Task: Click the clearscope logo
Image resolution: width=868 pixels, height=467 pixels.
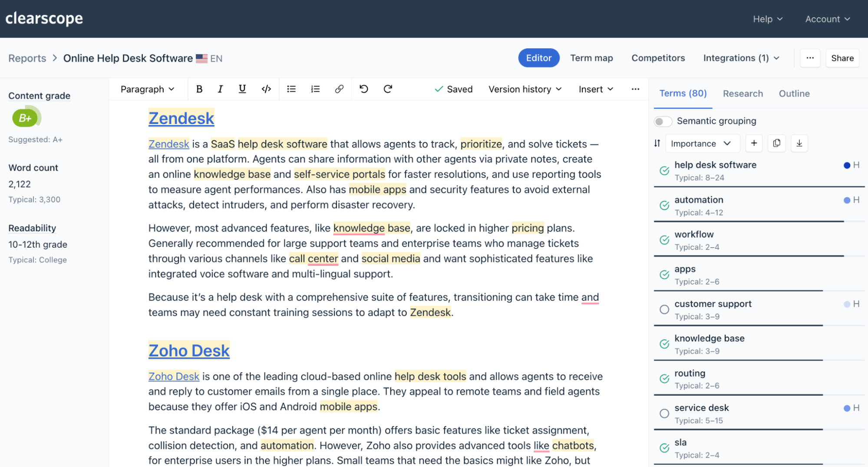Action: pos(44,18)
